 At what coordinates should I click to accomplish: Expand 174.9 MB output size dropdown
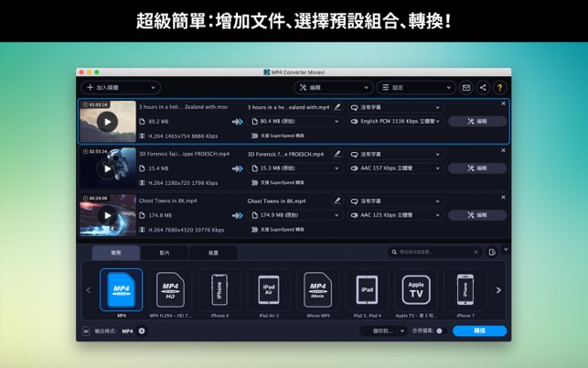pos(294,215)
